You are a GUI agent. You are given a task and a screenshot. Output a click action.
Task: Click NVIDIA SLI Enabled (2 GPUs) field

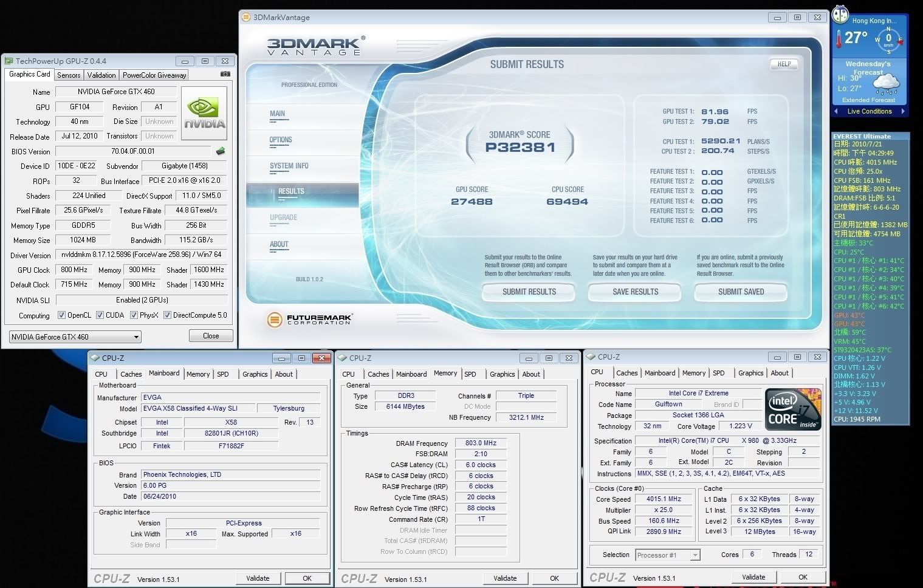(x=142, y=300)
